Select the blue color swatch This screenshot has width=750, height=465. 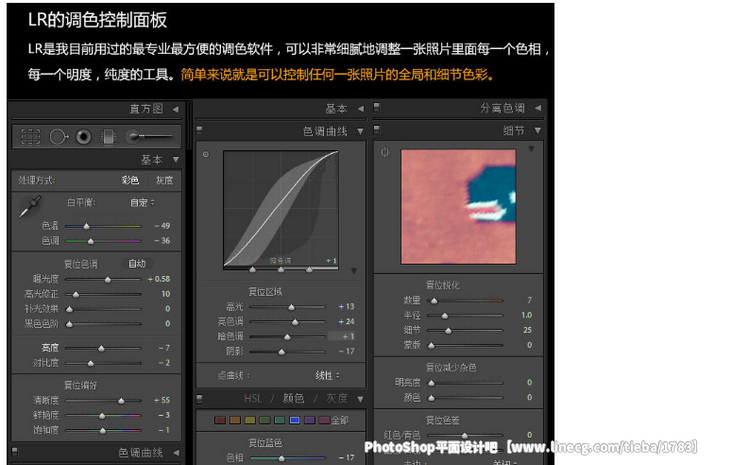[x=295, y=420]
